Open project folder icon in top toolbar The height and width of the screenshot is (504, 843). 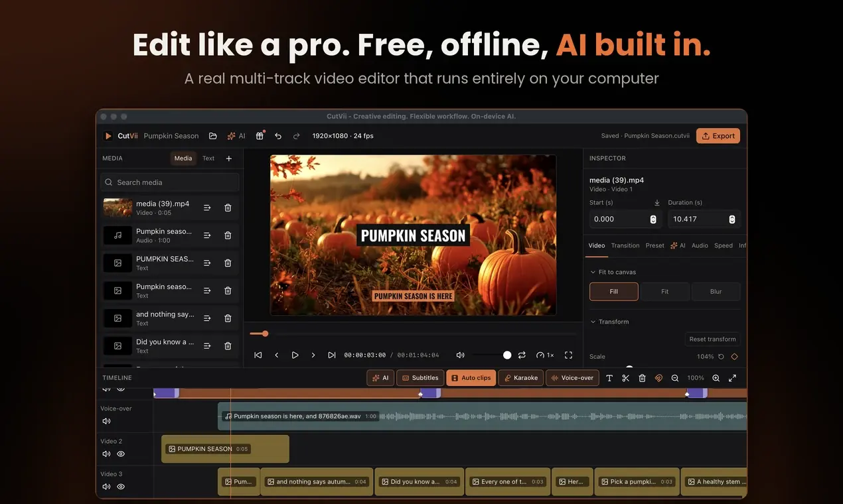[213, 136]
